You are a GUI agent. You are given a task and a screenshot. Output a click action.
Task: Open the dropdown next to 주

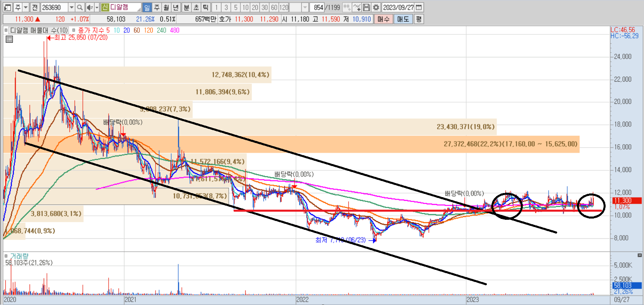[25, 7]
